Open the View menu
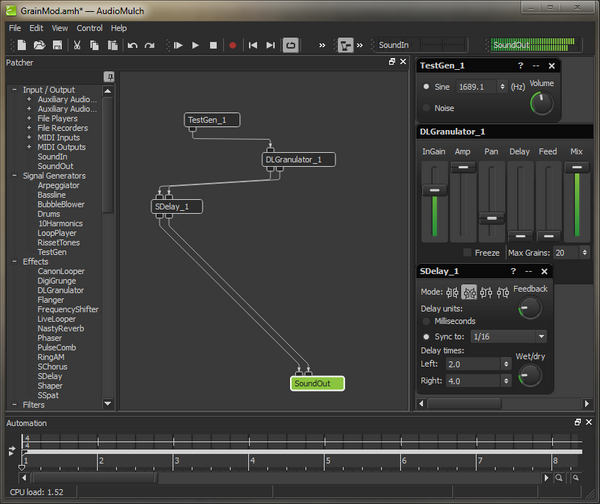 pyautogui.click(x=60, y=28)
